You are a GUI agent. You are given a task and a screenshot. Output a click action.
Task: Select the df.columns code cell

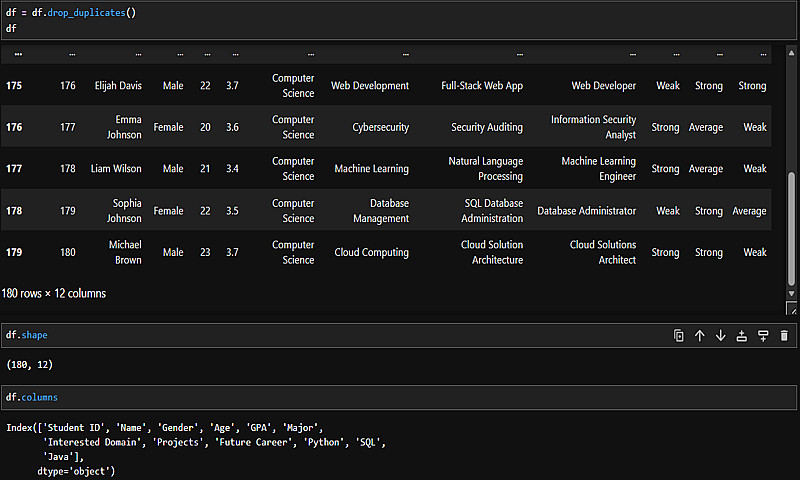click(x=300, y=397)
